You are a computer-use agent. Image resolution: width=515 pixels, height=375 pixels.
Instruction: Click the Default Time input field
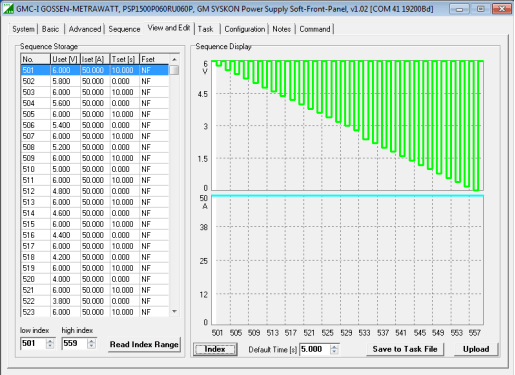(x=315, y=349)
